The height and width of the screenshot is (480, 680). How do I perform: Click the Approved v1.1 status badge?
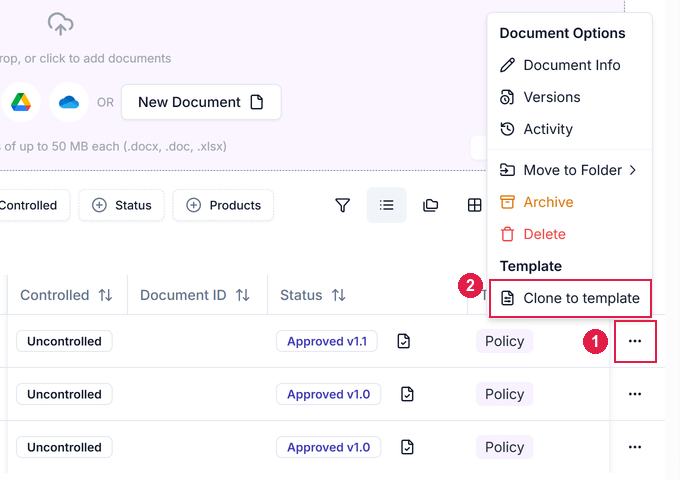(x=327, y=341)
